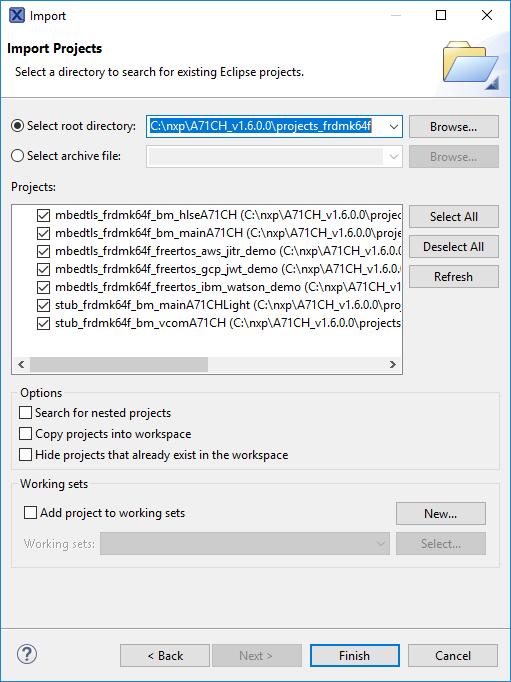
Task: Click the Cancel button
Action: 453,655
